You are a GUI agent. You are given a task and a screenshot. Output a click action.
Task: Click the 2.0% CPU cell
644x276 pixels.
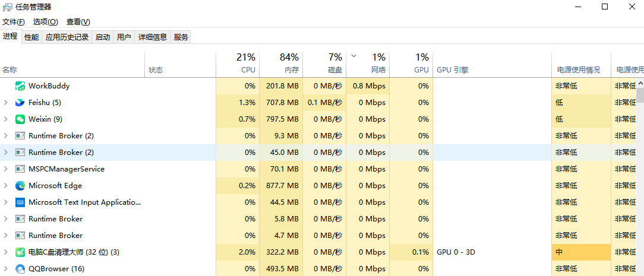pyautogui.click(x=238, y=252)
